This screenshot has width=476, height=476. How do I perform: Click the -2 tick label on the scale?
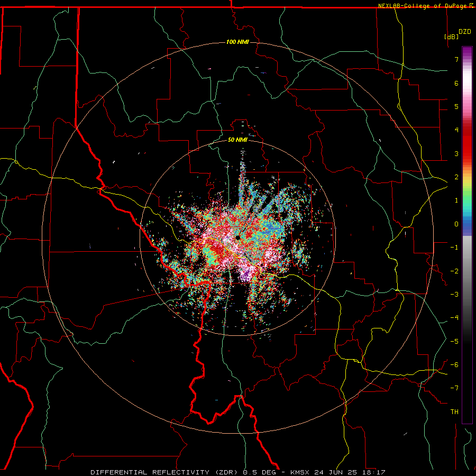coord(454,271)
